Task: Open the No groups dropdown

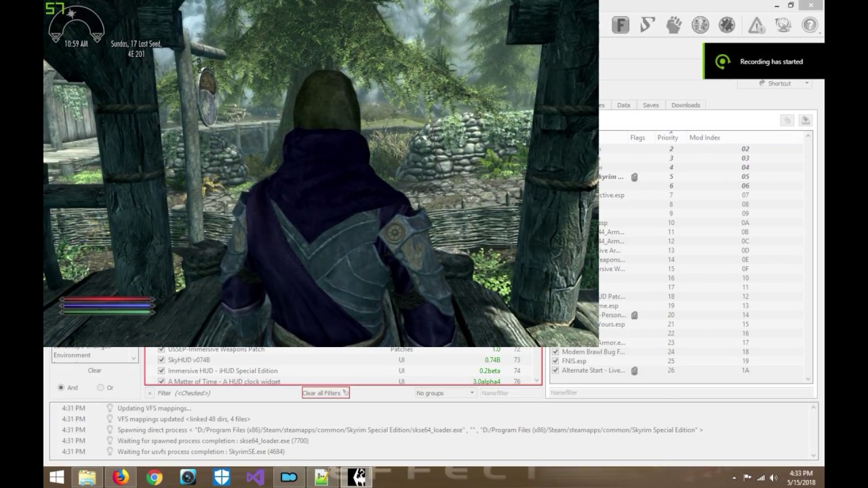Action: [x=445, y=393]
